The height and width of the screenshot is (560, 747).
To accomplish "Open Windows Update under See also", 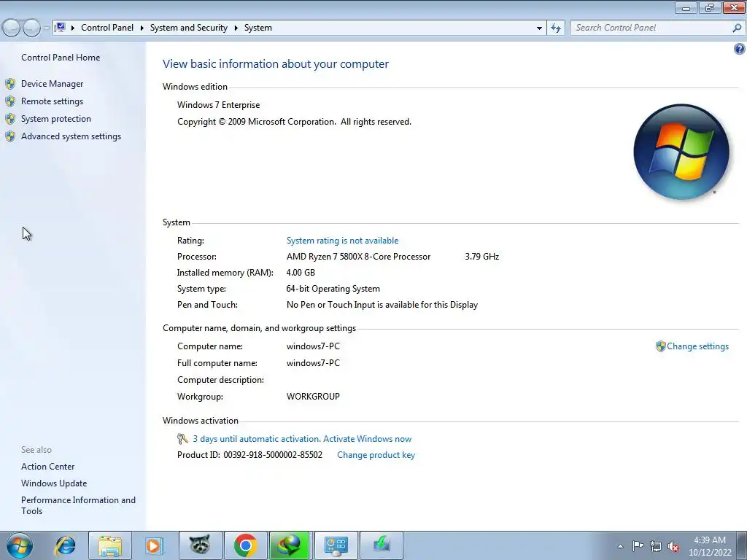I will [54, 483].
